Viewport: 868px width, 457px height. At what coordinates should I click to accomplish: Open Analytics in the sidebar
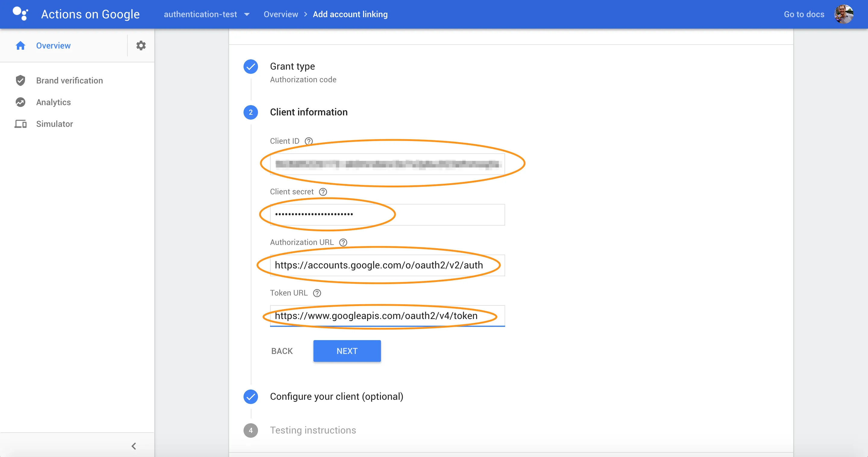(53, 102)
